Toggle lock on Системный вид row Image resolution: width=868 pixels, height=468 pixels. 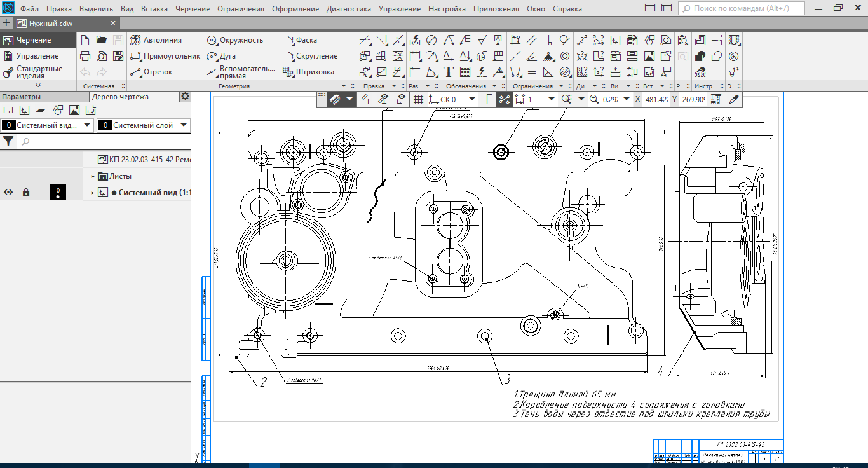[x=26, y=192]
